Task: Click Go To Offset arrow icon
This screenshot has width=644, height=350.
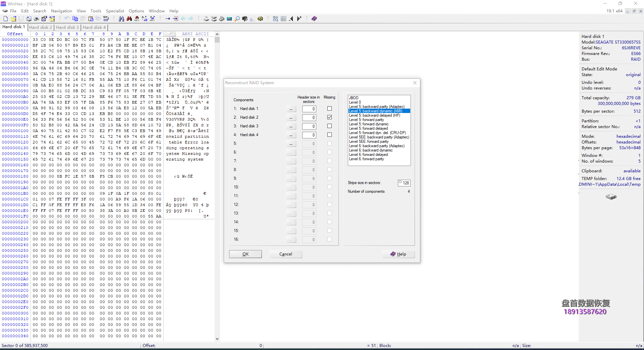Action: click(168, 19)
